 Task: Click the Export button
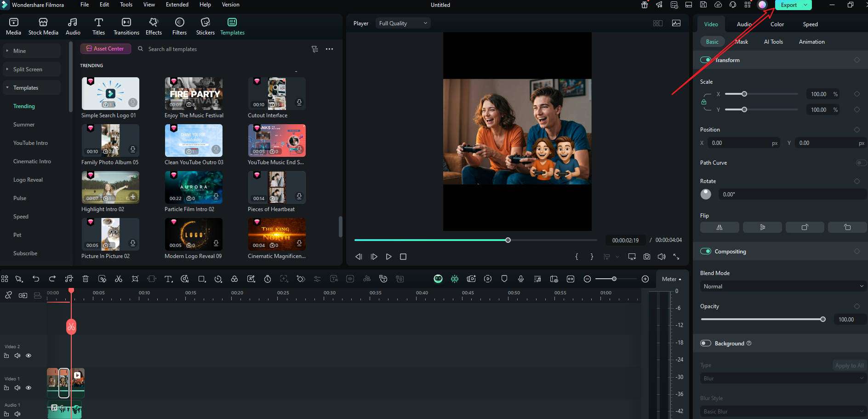(788, 5)
